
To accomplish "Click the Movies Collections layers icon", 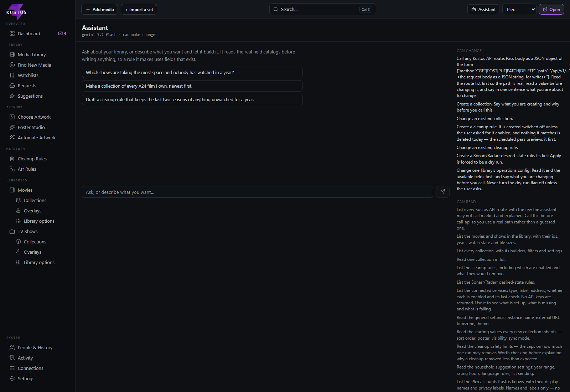I will point(18,200).
